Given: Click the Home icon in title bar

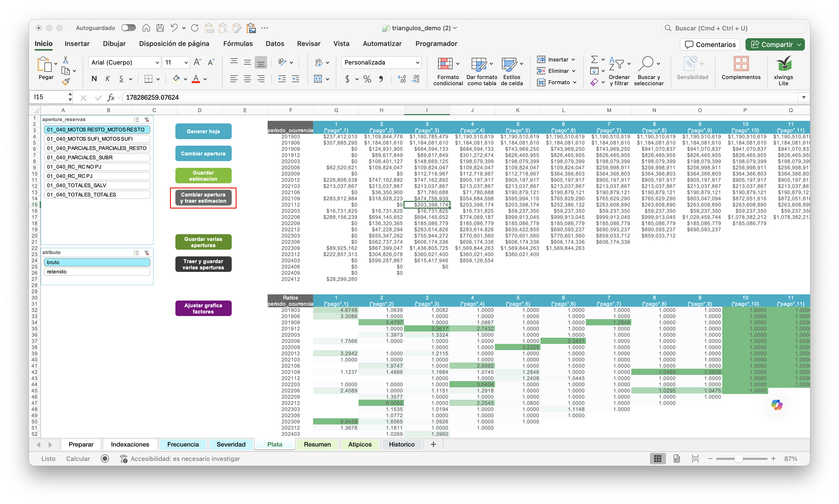Looking at the screenshot, I should [146, 28].
